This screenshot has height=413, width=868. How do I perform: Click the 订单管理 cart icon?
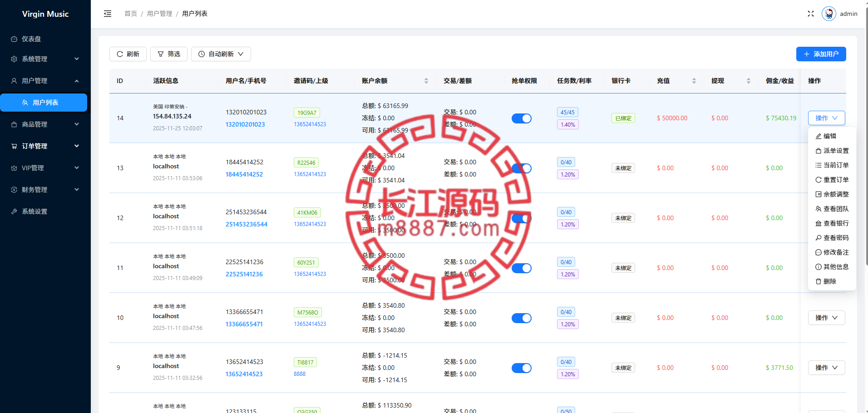[14, 146]
